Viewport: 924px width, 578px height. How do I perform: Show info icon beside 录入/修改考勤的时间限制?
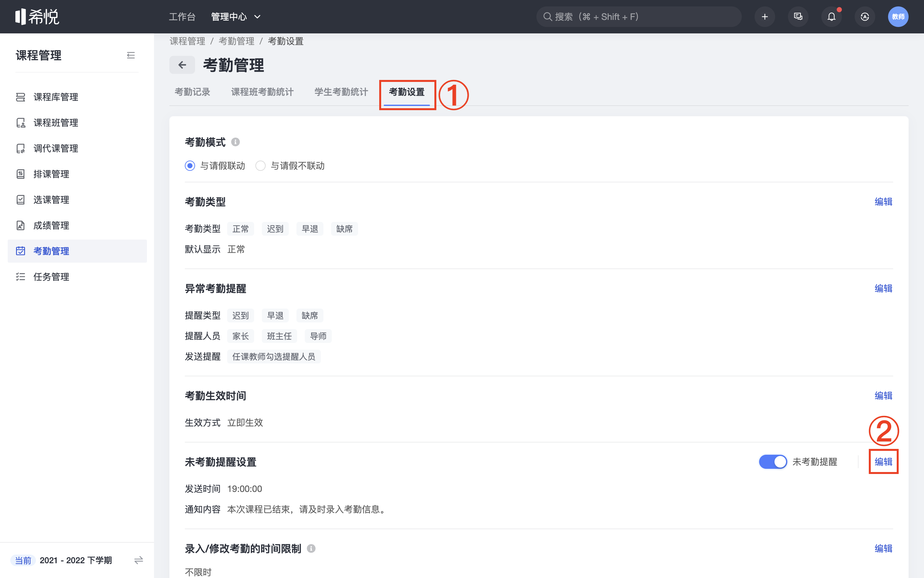point(311,548)
